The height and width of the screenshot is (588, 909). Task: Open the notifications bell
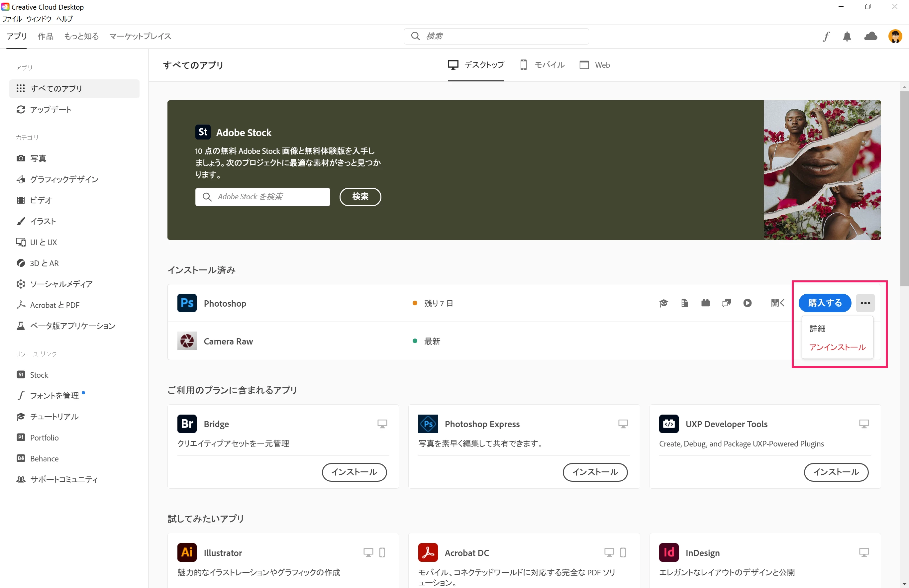coord(847,36)
